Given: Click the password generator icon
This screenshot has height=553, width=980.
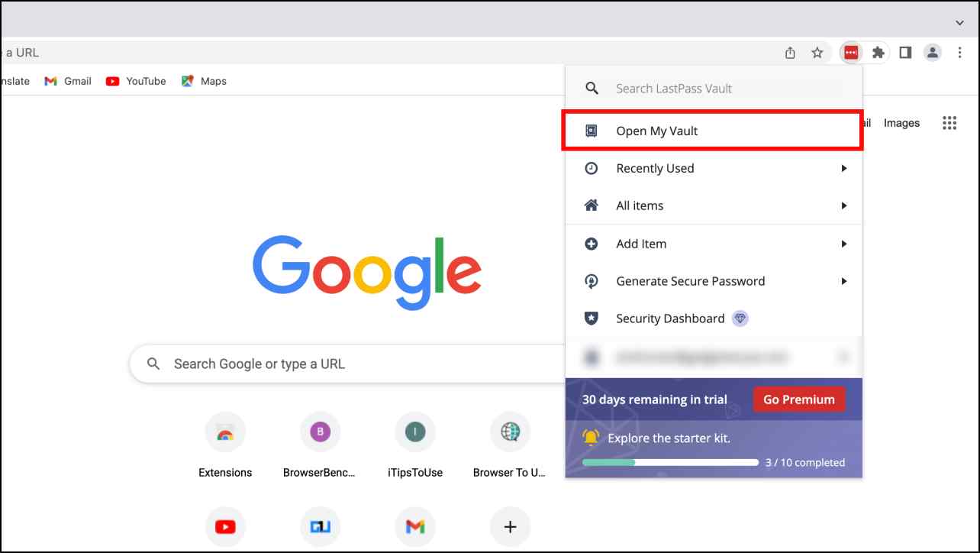Looking at the screenshot, I should (592, 281).
